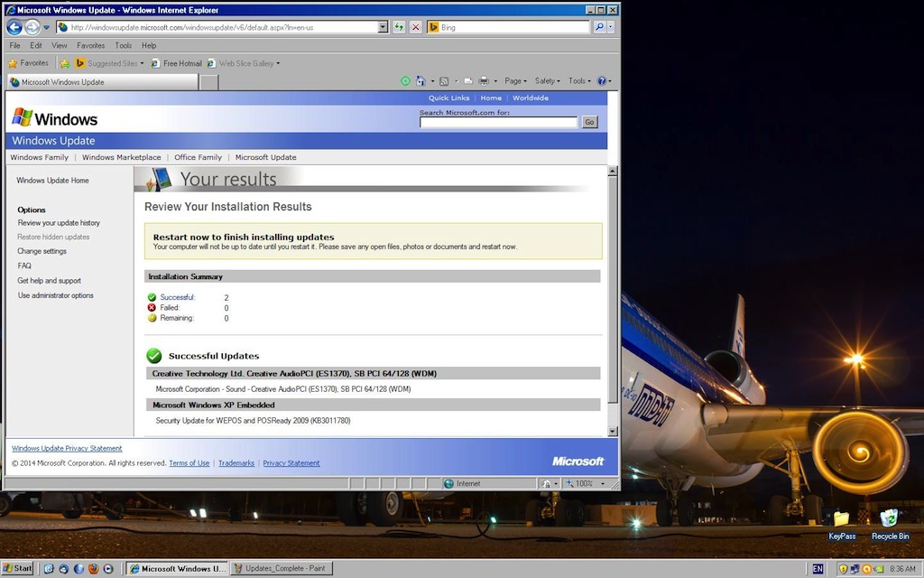Viewport: 924px width, 578px height.
Task: Open Windows Update Privacy Statement link
Action: pyautogui.click(x=67, y=448)
